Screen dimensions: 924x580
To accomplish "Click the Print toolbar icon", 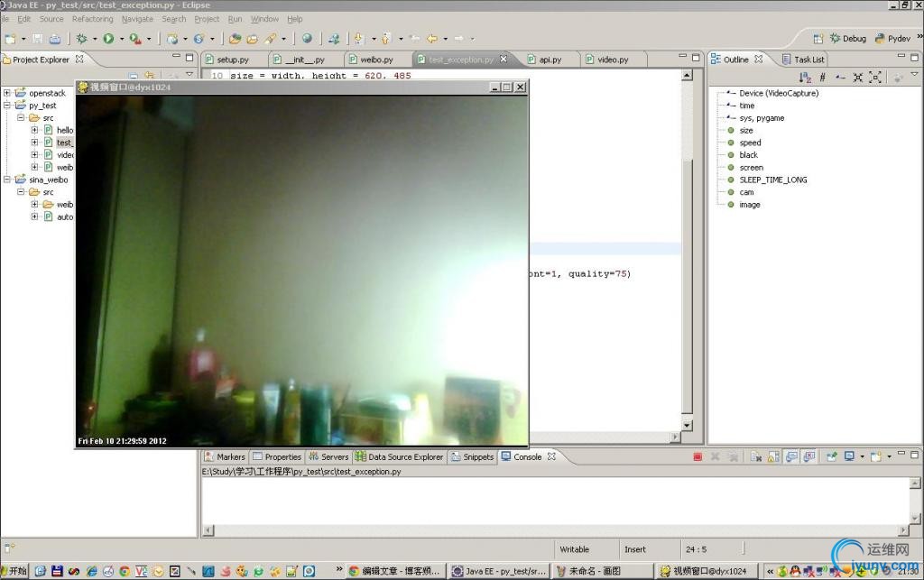I will point(55,39).
